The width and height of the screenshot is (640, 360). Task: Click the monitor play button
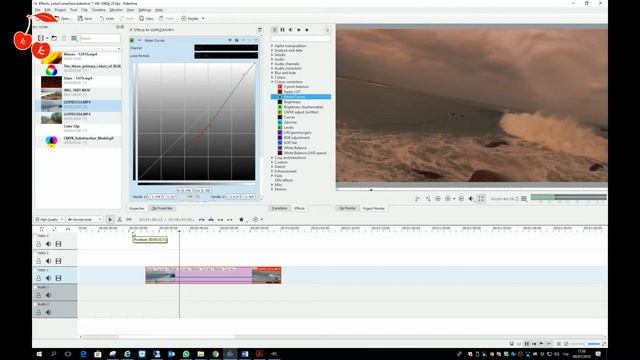coord(448,199)
